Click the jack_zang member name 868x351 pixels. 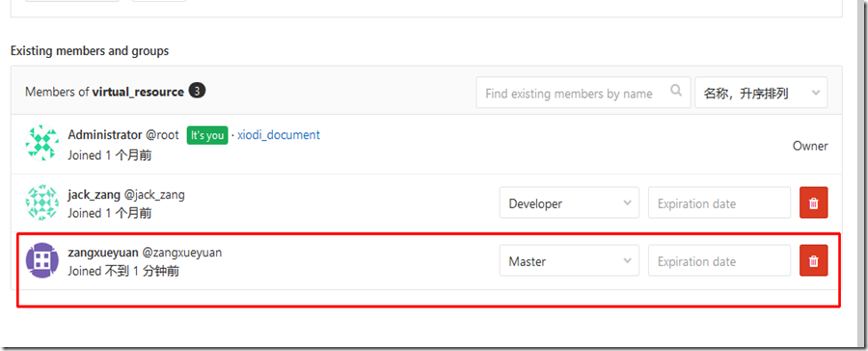95,195
